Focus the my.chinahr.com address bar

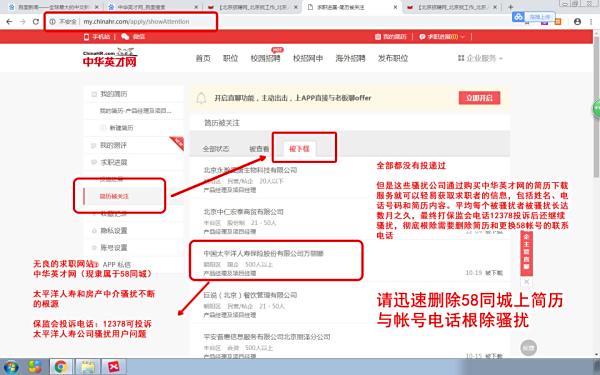point(136,22)
